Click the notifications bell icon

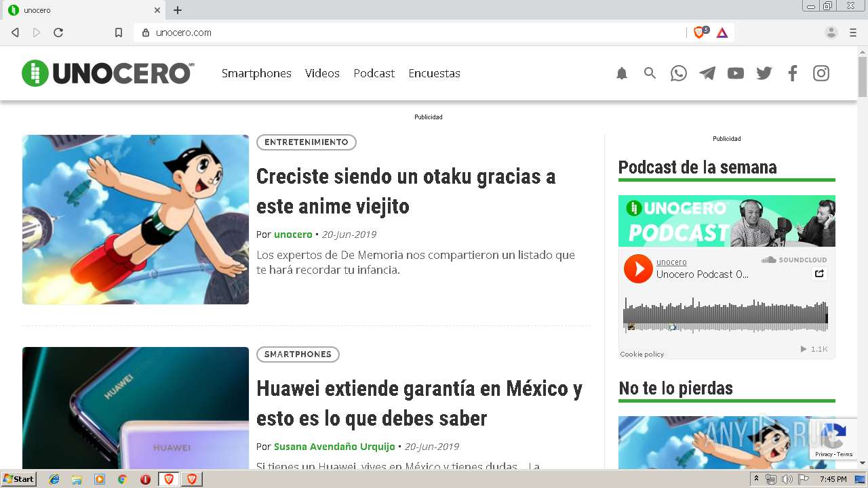[x=622, y=73]
